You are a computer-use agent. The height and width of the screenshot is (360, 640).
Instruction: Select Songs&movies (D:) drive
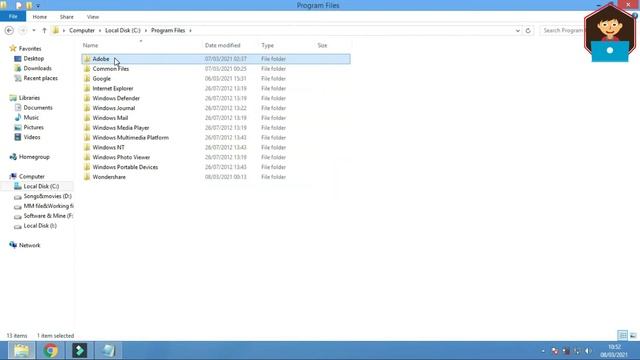pyautogui.click(x=47, y=196)
